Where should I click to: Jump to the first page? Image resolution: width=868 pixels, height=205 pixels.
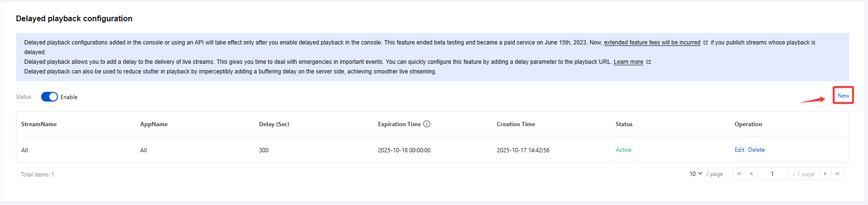[739, 174]
